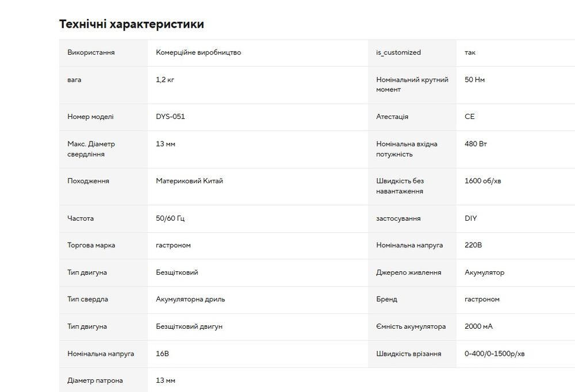Click the 'is_customized' label
Image resolution: width=575 pixels, height=392 pixels.
pyautogui.click(x=398, y=52)
